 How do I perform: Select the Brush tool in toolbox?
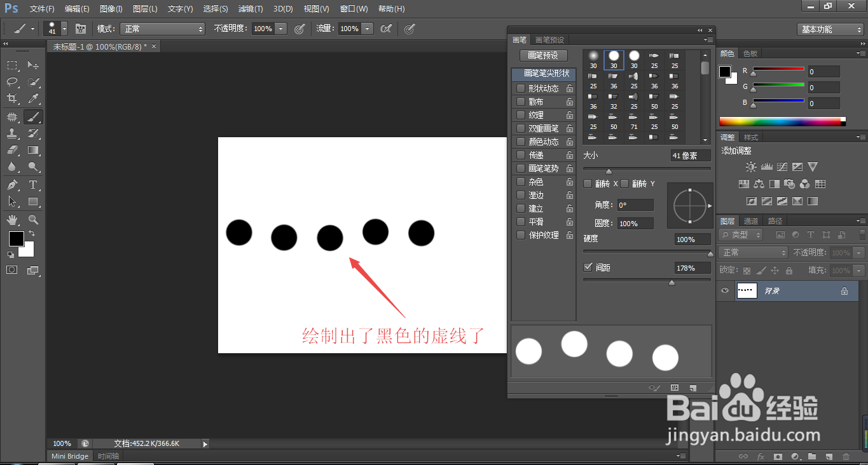(x=33, y=117)
